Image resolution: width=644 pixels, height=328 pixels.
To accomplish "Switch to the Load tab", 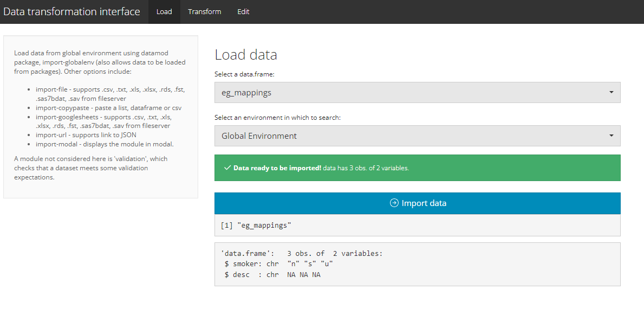I will (x=164, y=12).
